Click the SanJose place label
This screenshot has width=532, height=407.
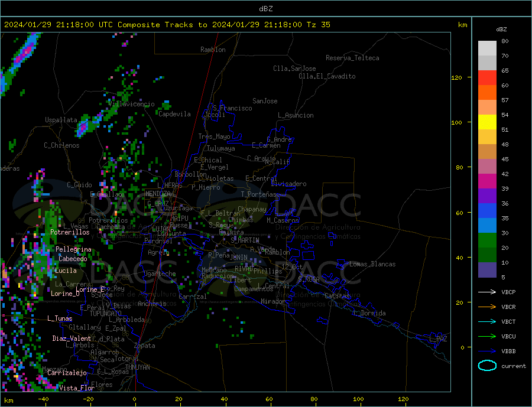click(265, 101)
